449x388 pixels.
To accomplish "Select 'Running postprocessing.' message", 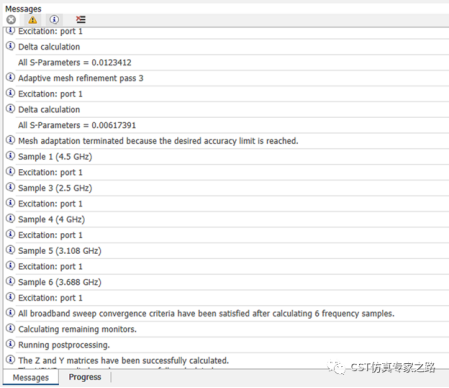I will [64, 345].
